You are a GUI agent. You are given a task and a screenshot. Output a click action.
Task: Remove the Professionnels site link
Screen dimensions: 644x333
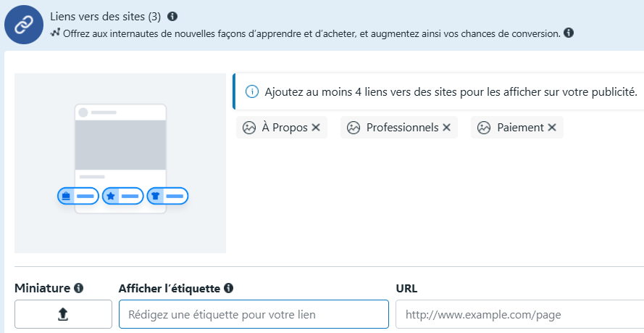click(x=446, y=128)
